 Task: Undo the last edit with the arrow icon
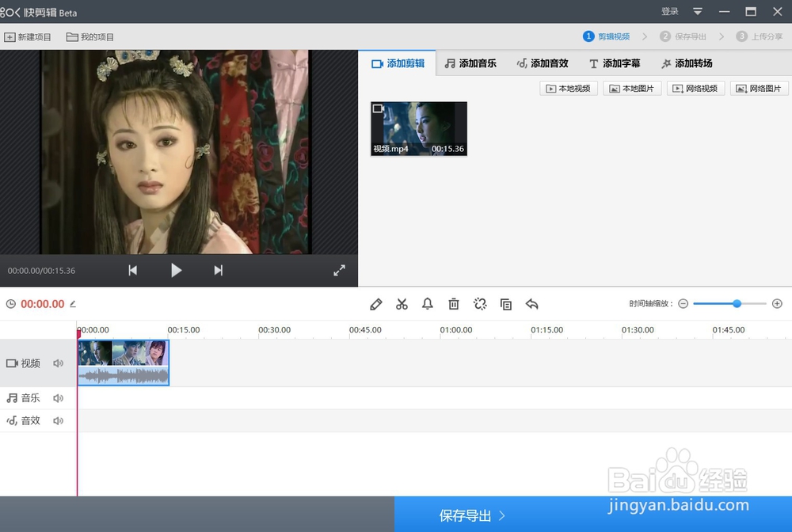(531, 303)
